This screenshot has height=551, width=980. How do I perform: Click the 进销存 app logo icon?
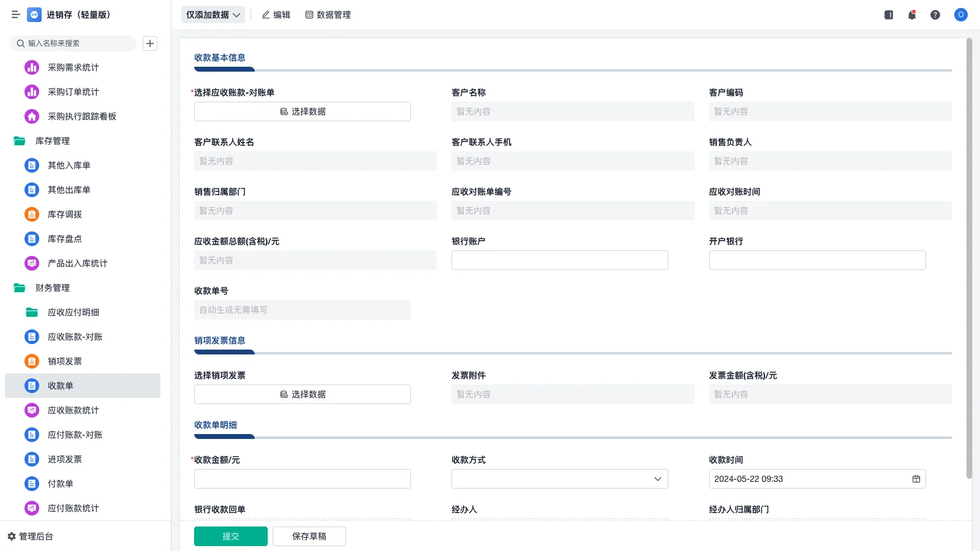point(34,15)
